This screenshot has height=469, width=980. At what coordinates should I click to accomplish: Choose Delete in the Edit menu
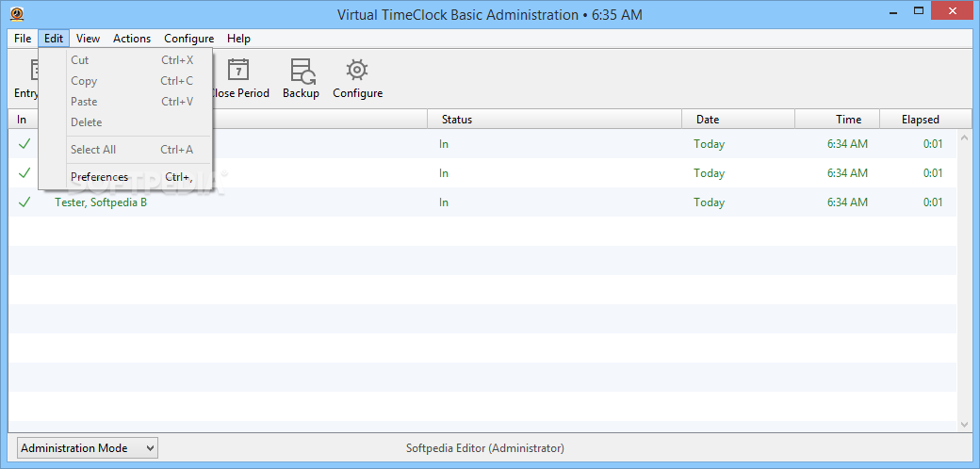point(125,121)
